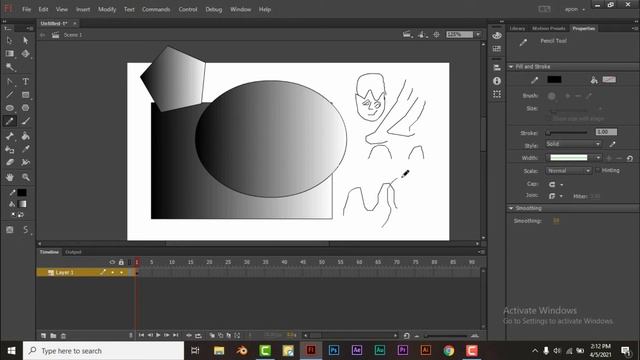640x360 pixels.
Task: Open the Window menu
Action: (240, 9)
